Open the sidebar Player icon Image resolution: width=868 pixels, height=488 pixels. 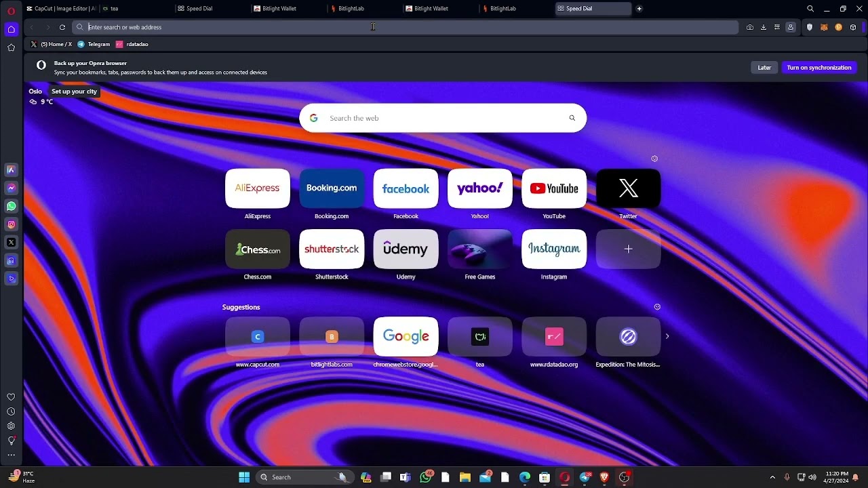11,279
